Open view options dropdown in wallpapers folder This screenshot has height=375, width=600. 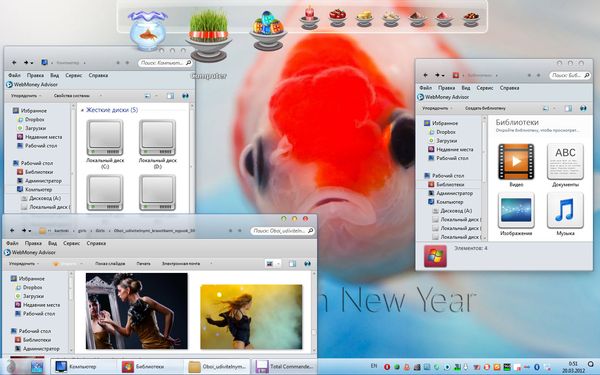278,264
